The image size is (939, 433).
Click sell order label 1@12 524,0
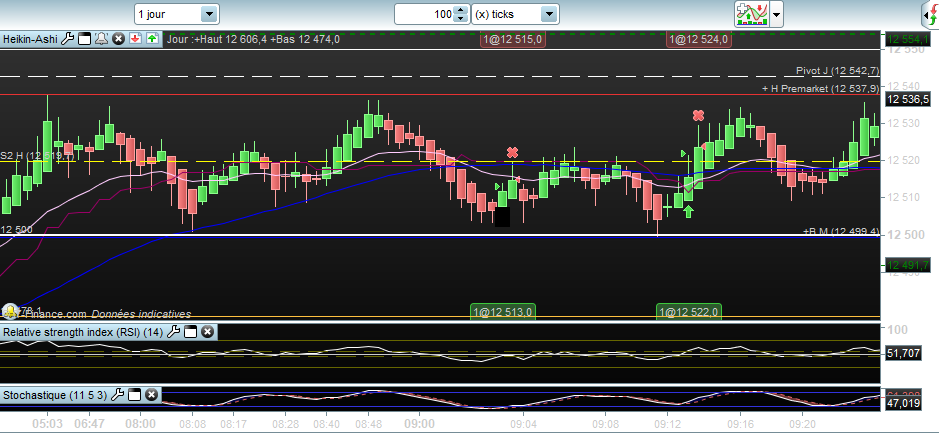[x=699, y=40]
